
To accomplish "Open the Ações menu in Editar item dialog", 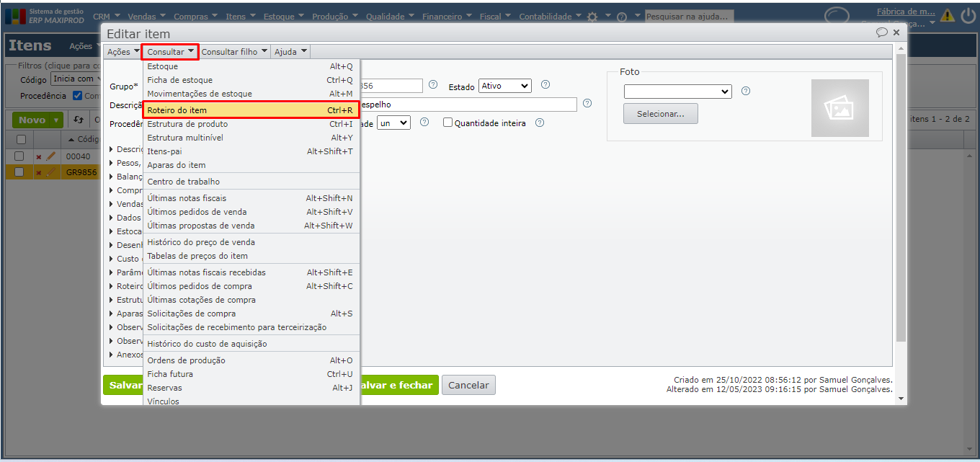I will 122,52.
